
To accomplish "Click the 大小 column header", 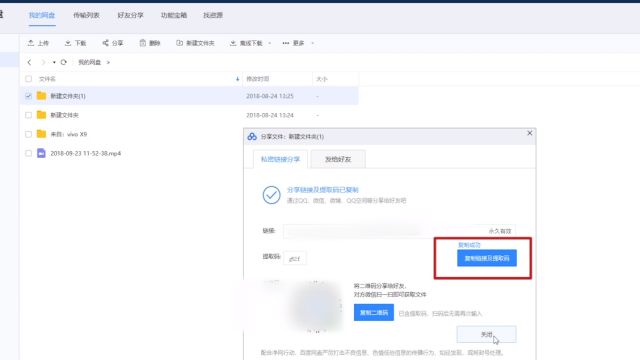I will click(x=322, y=79).
